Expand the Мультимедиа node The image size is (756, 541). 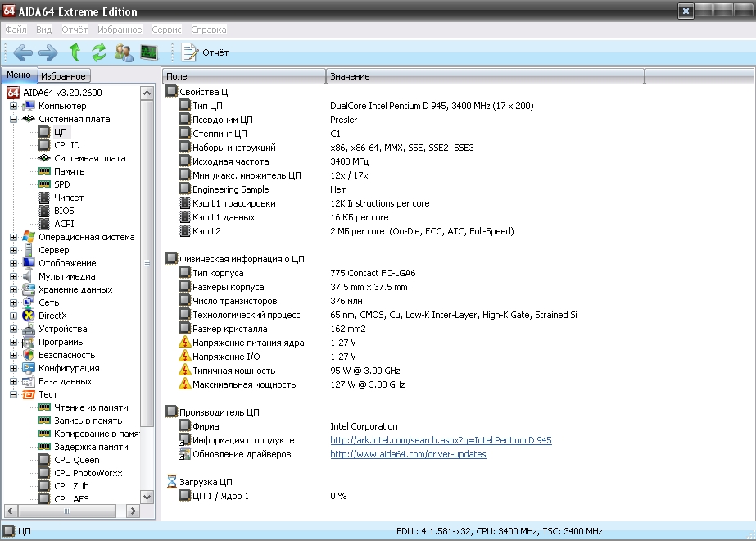(13, 276)
